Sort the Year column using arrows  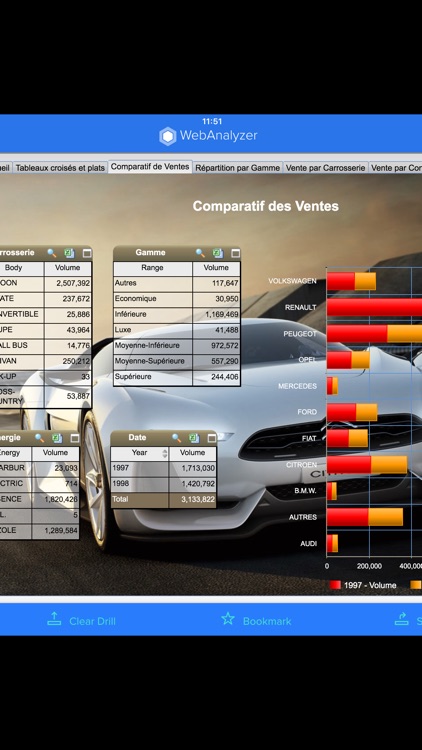tap(165, 453)
